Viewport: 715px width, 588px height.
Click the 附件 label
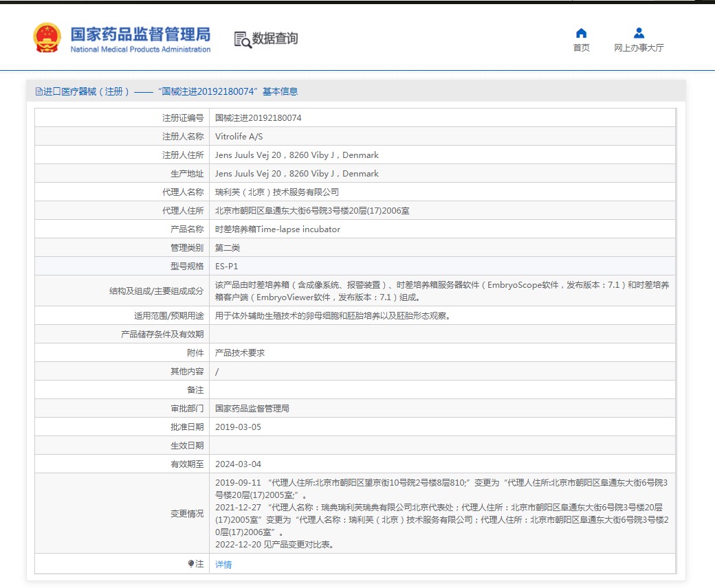click(x=195, y=353)
